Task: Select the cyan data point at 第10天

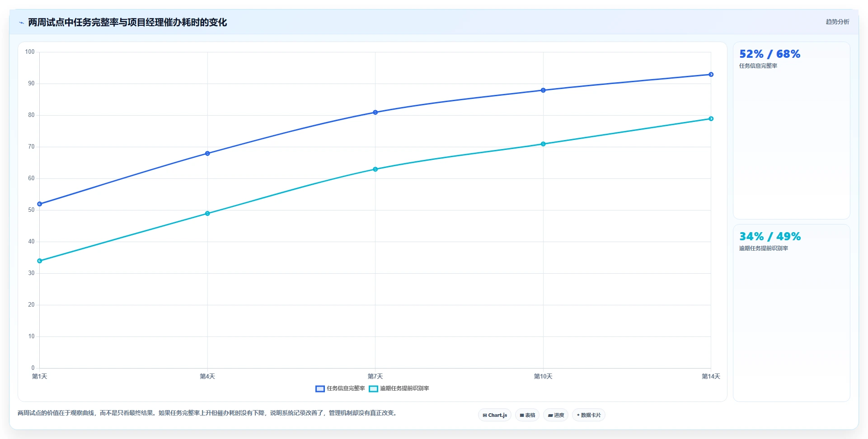Action: tap(543, 144)
